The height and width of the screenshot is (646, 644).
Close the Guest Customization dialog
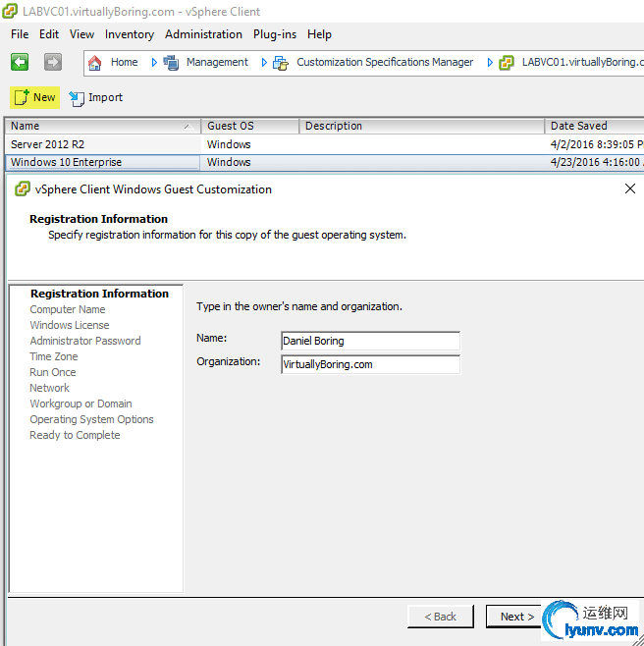[630, 188]
